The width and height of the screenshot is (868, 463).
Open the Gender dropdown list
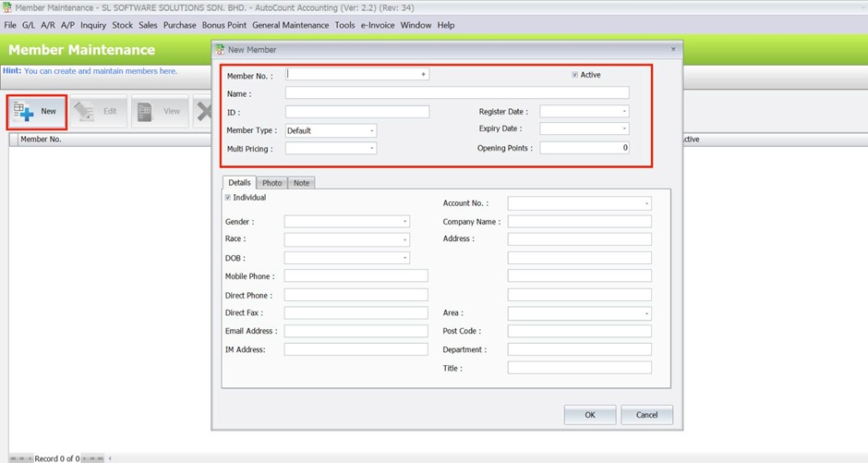coord(404,222)
